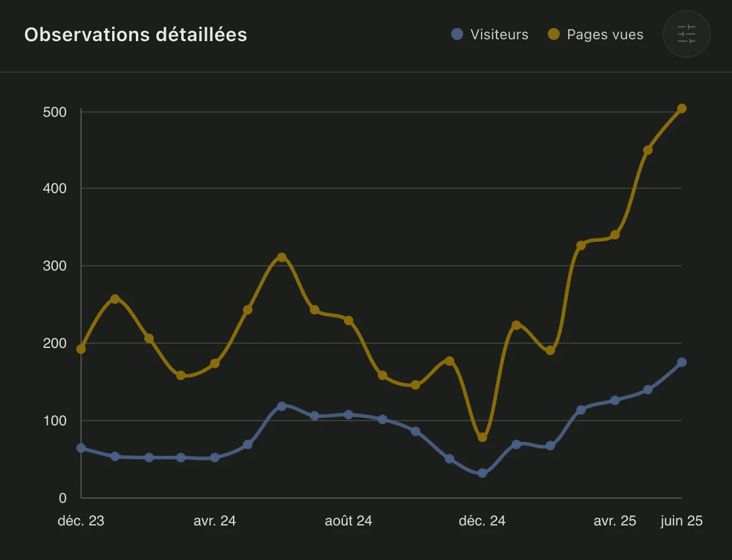
Task: Click the déc. 24 axis label
Action: click(482, 521)
